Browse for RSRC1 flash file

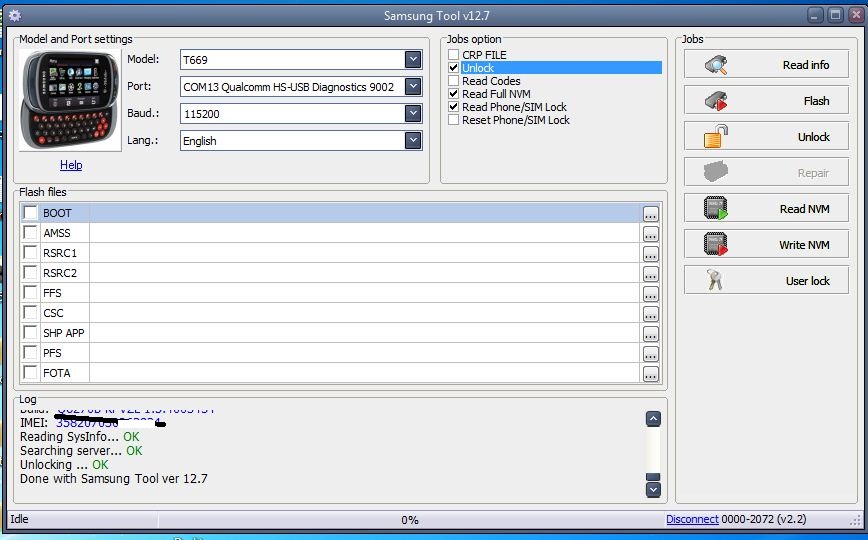pos(650,254)
